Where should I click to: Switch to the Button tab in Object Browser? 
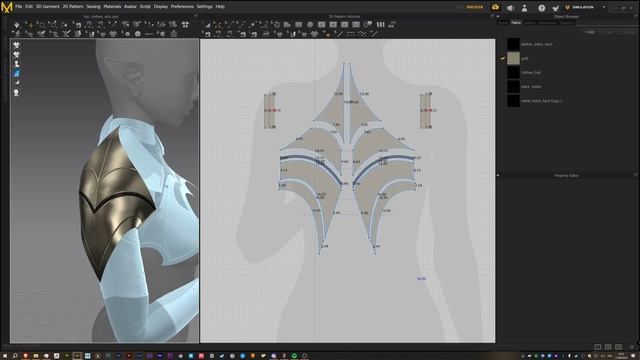[530, 22]
